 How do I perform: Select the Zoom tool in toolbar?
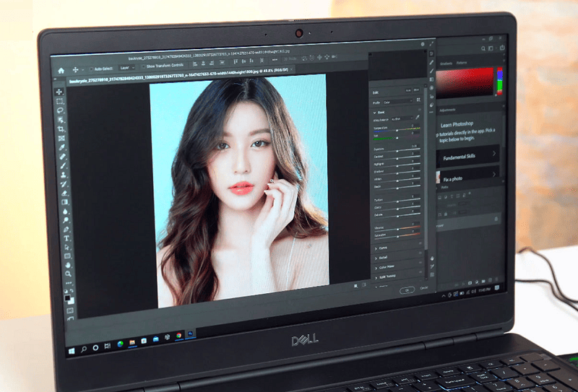tap(68, 274)
